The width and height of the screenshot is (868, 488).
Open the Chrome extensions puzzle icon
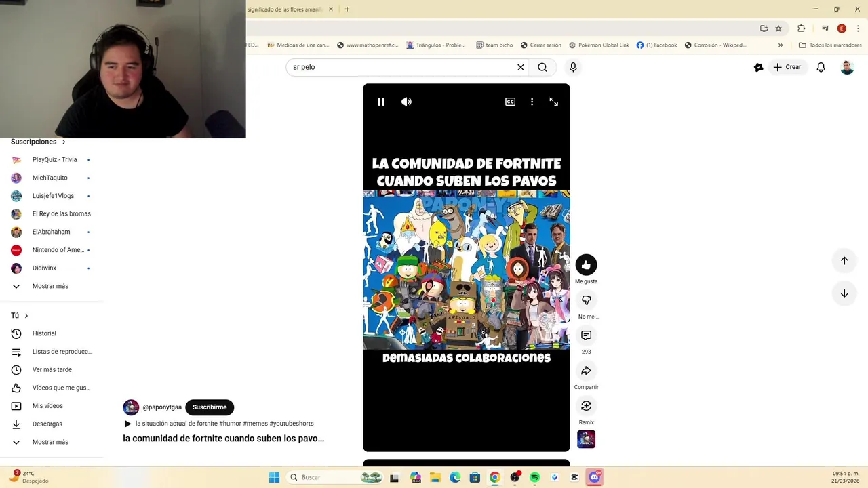pos(801,28)
